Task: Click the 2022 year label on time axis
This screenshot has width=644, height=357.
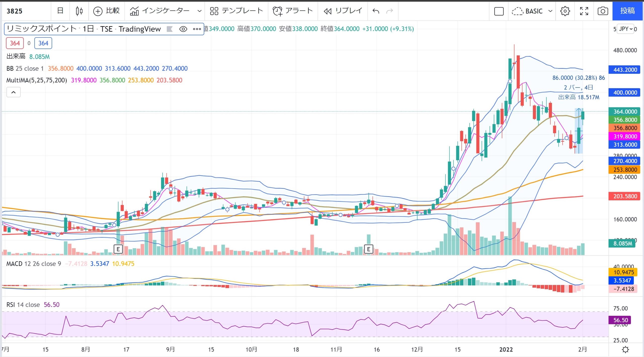Action: tap(506, 349)
